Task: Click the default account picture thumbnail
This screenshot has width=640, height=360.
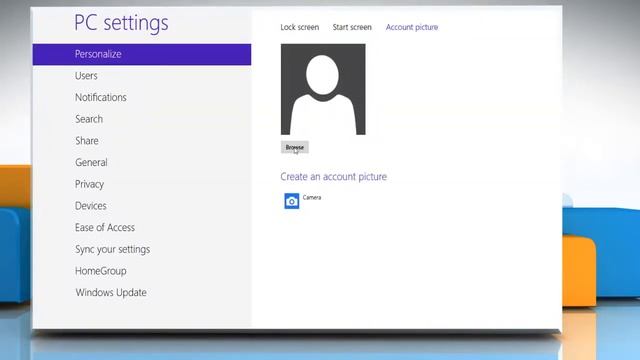Action: (323, 89)
